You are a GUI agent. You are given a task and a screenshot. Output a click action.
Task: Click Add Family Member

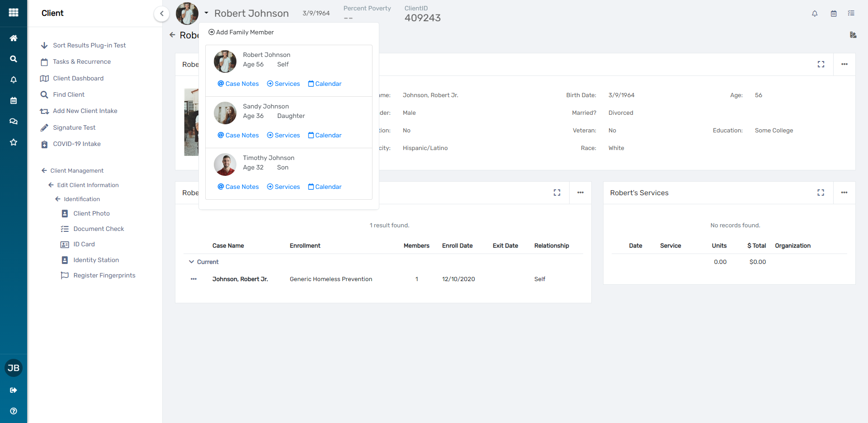(241, 32)
